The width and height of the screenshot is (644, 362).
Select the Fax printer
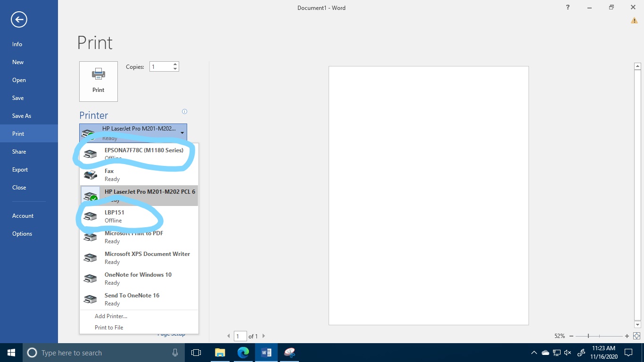click(139, 175)
